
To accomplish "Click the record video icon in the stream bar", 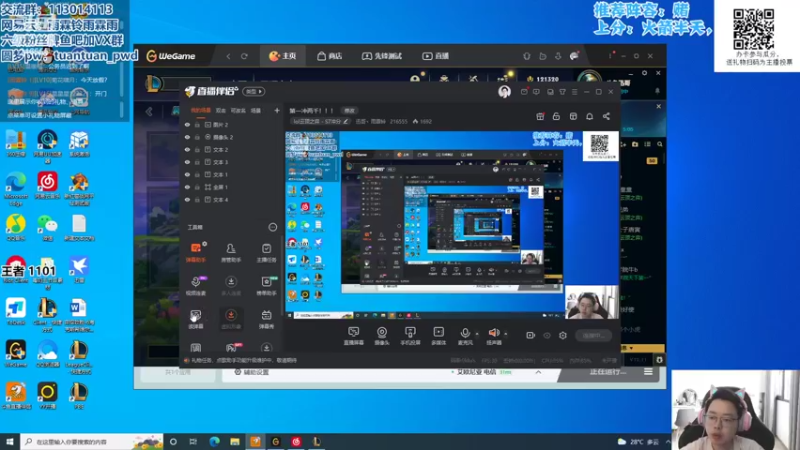I will pyautogui.click(x=531, y=335).
